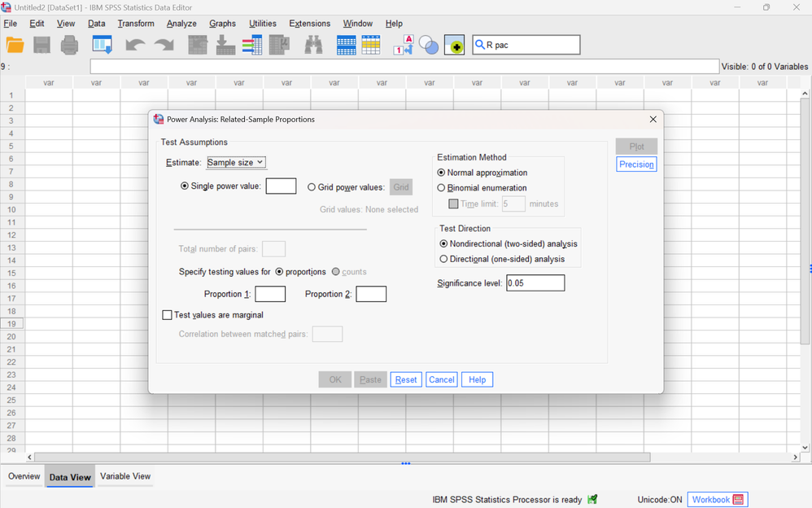Switch to the Variable View tab
The image size is (812, 508).
tap(125, 476)
